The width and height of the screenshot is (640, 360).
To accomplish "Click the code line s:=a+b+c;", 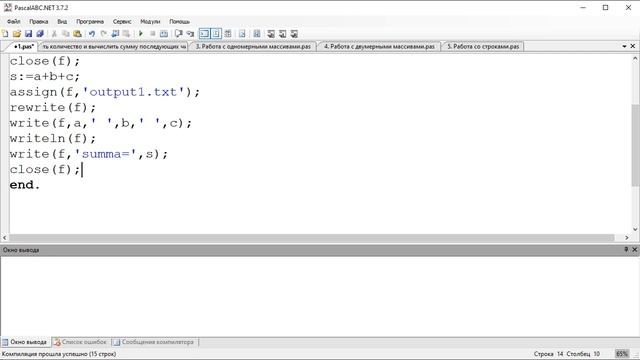I will (45, 77).
